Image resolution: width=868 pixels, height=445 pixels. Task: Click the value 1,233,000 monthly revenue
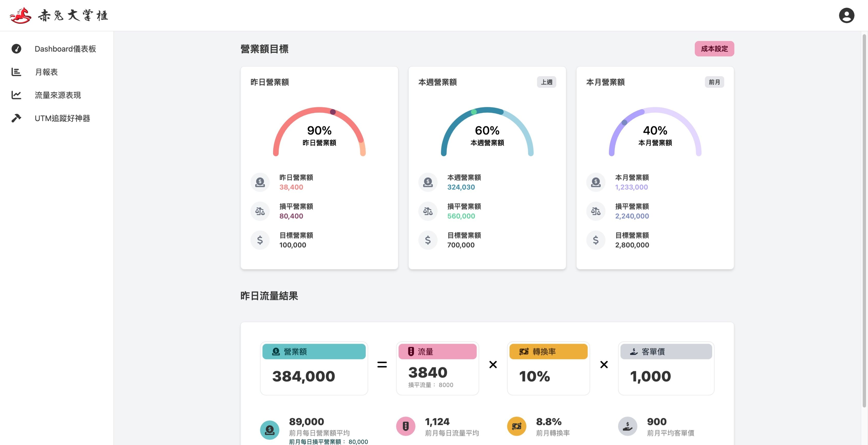coord(631,187)
